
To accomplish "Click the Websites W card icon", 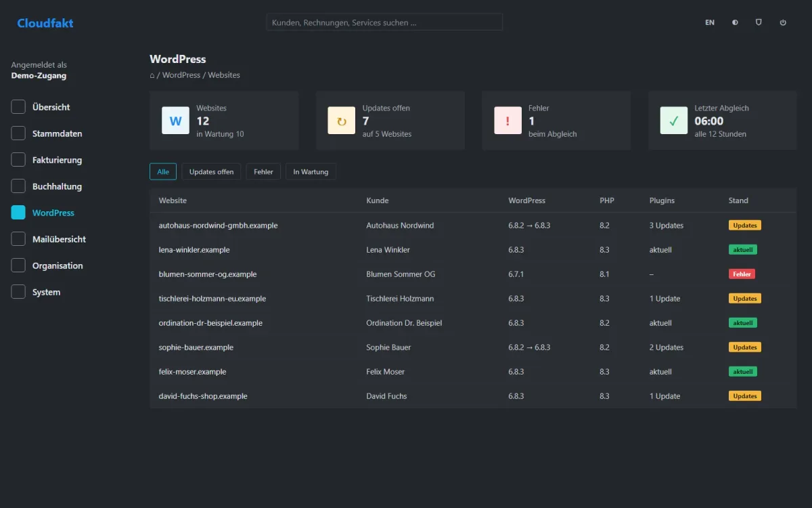I will (x=175, y=121).
